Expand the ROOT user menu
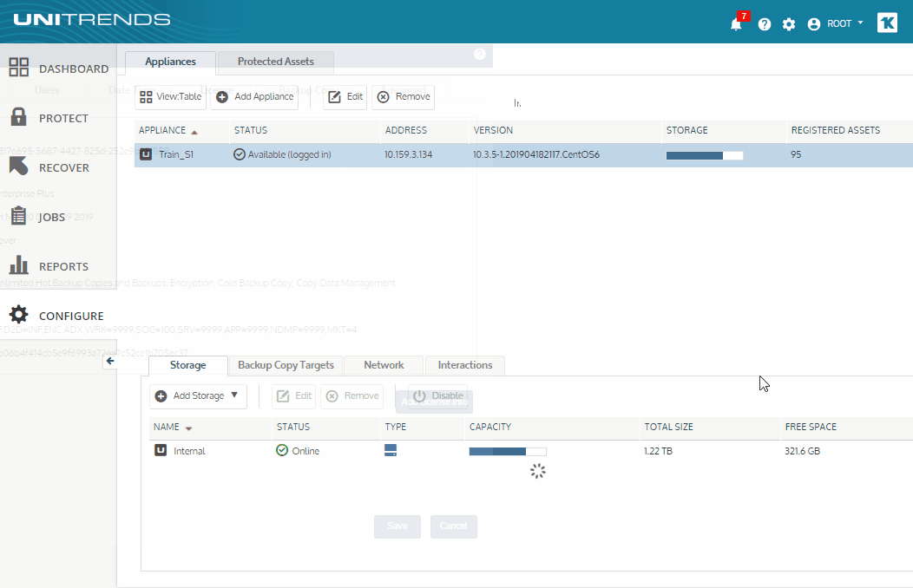The height and width of the screenshot is (588, 913). click(x=835, y=23)
